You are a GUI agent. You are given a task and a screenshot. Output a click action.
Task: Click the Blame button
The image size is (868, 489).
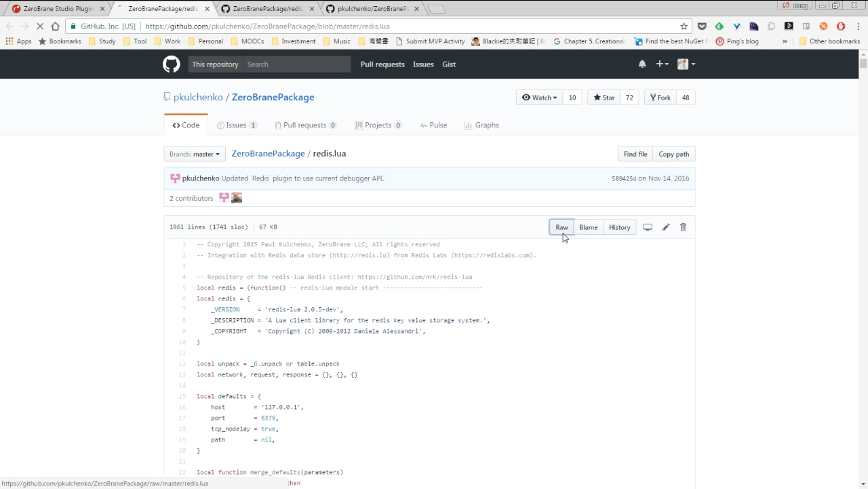pyautogui.click(x=589, y=227)
